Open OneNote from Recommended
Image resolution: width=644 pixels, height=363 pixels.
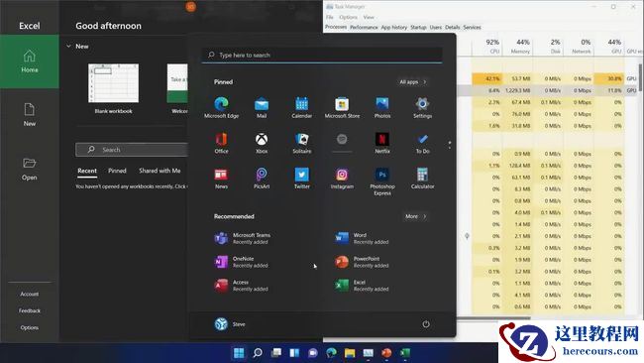[241, 262]
